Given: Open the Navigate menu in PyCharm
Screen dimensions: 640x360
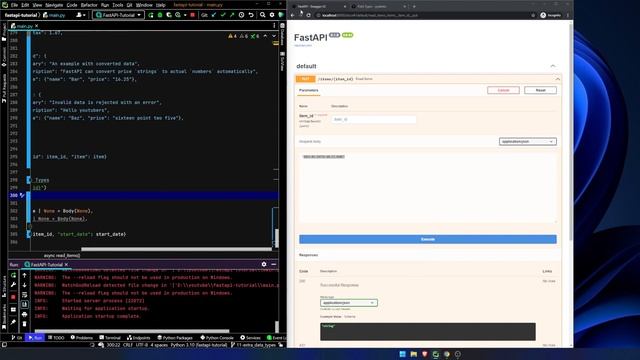Looking at the screenshot, I should pyautogui.click(x=54, y=5).
